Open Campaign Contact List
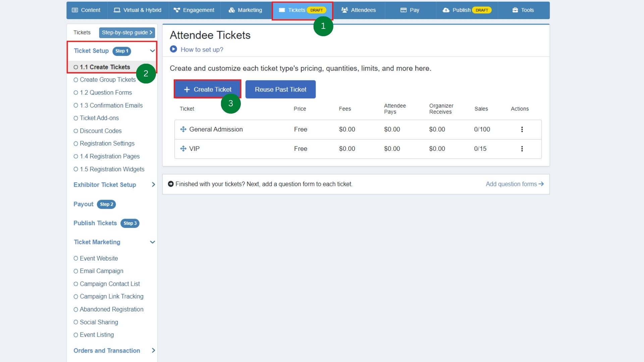644x362 pixels. (x=107, y=284)
